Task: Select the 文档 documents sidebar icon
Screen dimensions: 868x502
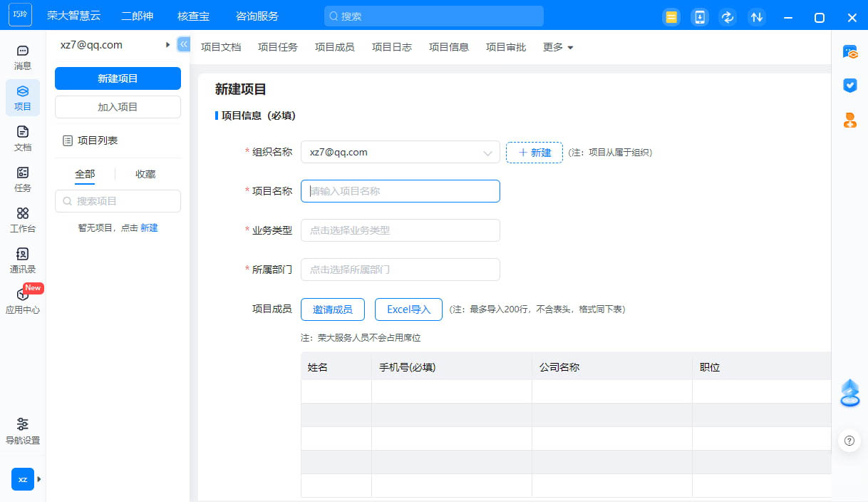Action: 23,138
